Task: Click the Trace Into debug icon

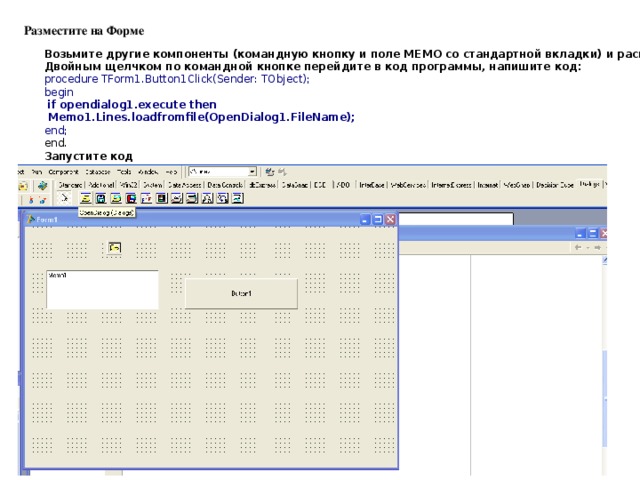Action: [31, 200]
